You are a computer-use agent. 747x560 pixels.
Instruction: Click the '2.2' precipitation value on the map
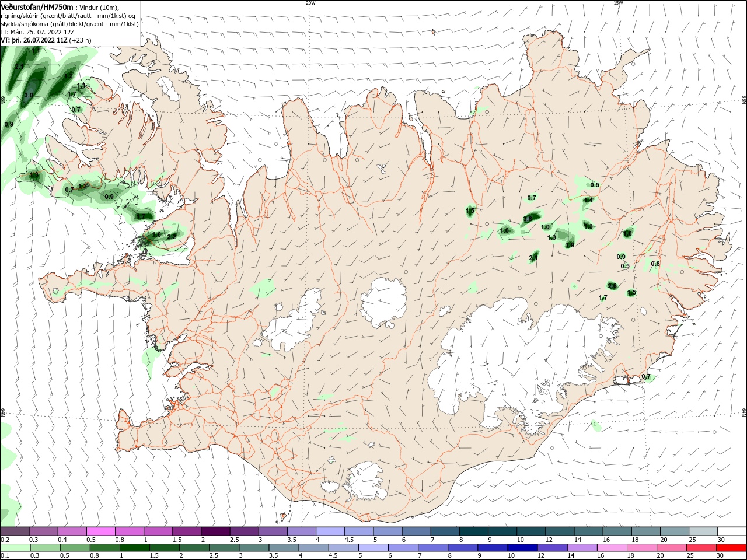click(x=172, y=237)
